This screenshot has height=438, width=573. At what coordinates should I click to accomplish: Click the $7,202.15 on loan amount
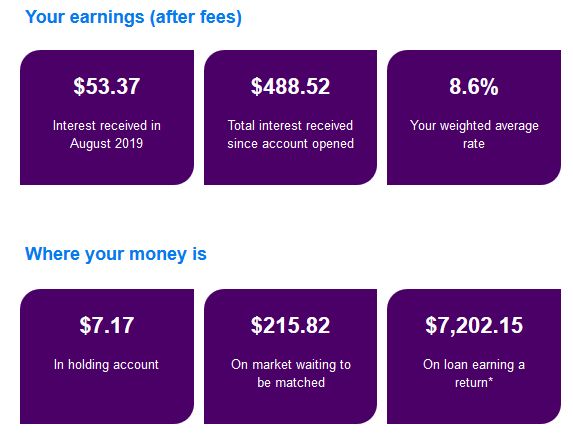474,325
